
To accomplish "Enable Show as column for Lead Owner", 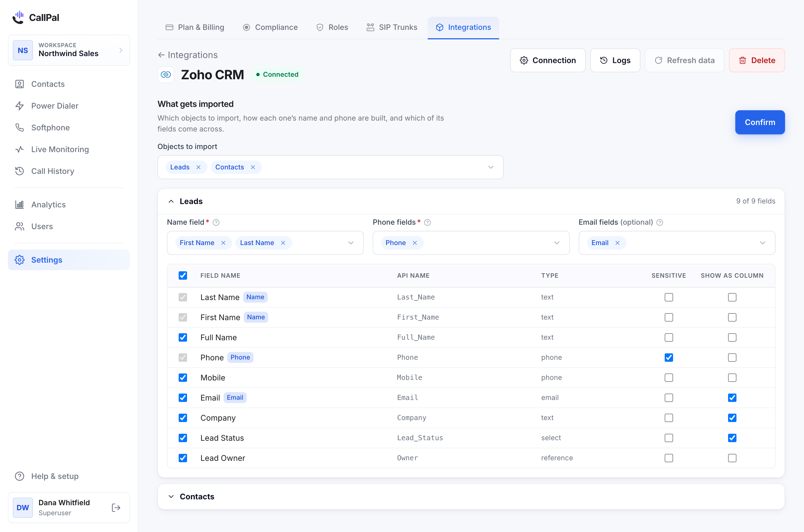I will (x=732, y=458).
